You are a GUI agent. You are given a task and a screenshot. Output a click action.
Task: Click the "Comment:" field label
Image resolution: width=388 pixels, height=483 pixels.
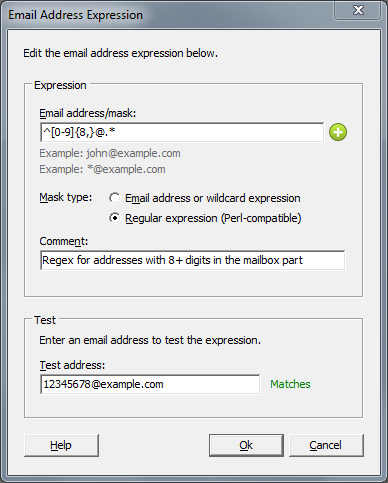[x=64, y=241]
